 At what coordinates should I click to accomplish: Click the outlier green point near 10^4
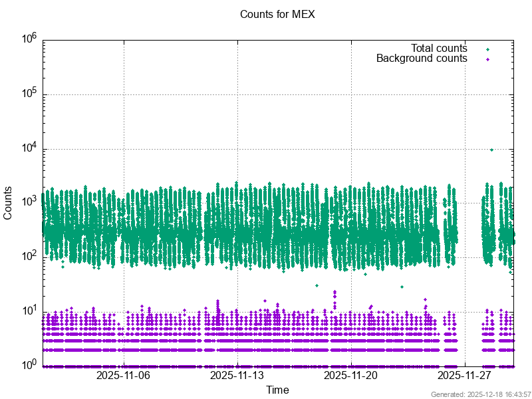coord(491,150)
